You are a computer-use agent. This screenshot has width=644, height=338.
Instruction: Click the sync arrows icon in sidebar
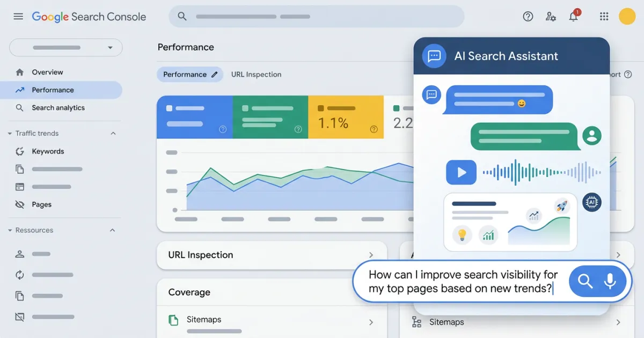pyautogui.click(x=20, y=275)
